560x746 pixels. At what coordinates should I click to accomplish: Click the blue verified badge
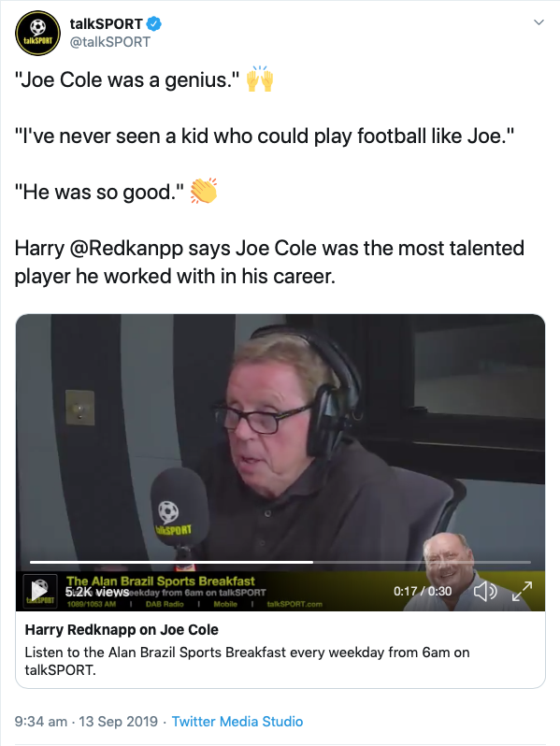153,23
